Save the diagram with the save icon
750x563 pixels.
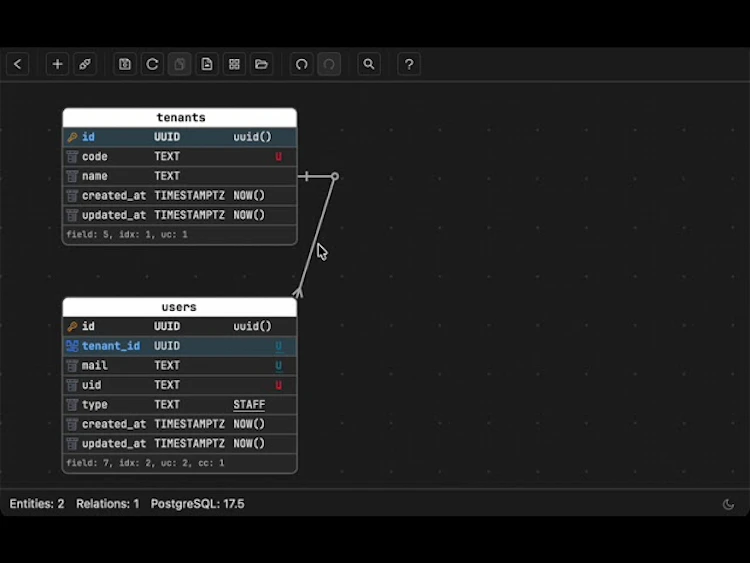point(125,64)
